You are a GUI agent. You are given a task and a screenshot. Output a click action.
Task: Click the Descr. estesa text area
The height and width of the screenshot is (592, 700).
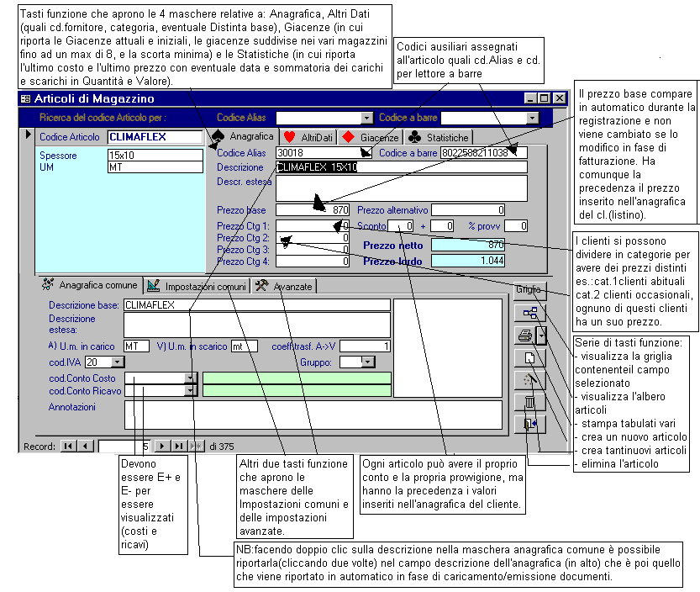[x=402, y=188]
